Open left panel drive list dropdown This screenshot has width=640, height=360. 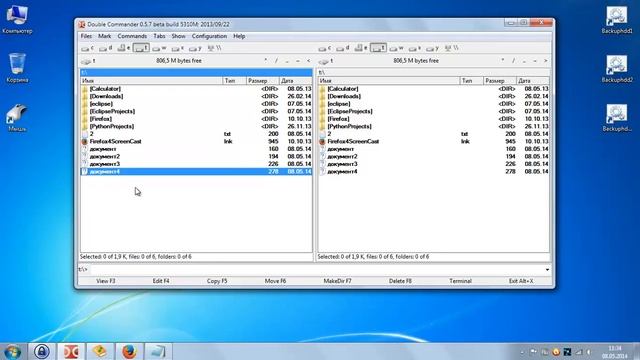[x=88, y=61]
